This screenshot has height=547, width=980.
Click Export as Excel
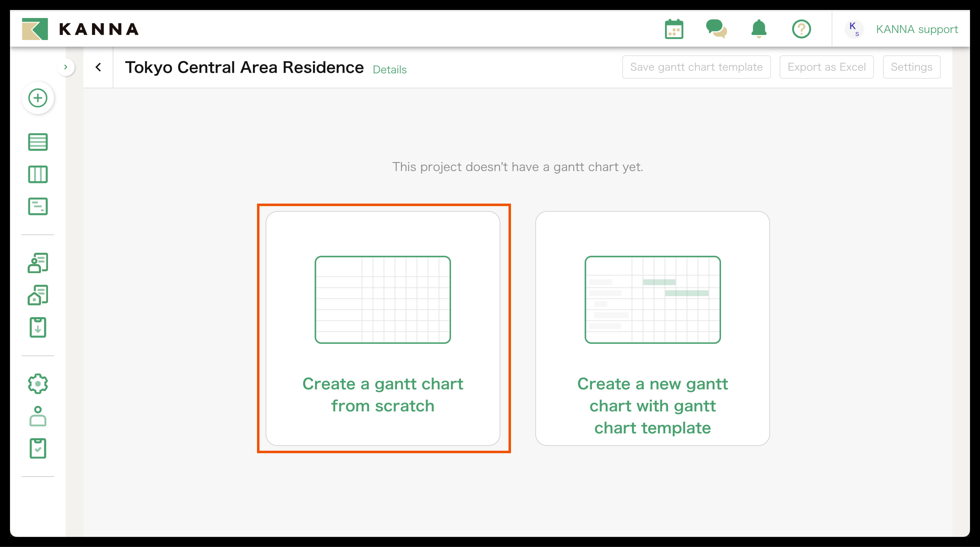[826, 67]
